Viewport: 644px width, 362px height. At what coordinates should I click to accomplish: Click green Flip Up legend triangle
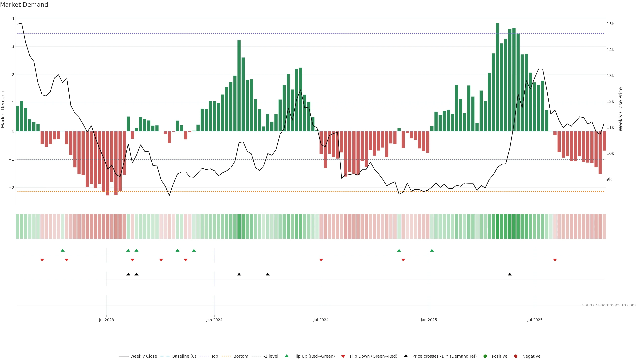[x=287, y=356]
